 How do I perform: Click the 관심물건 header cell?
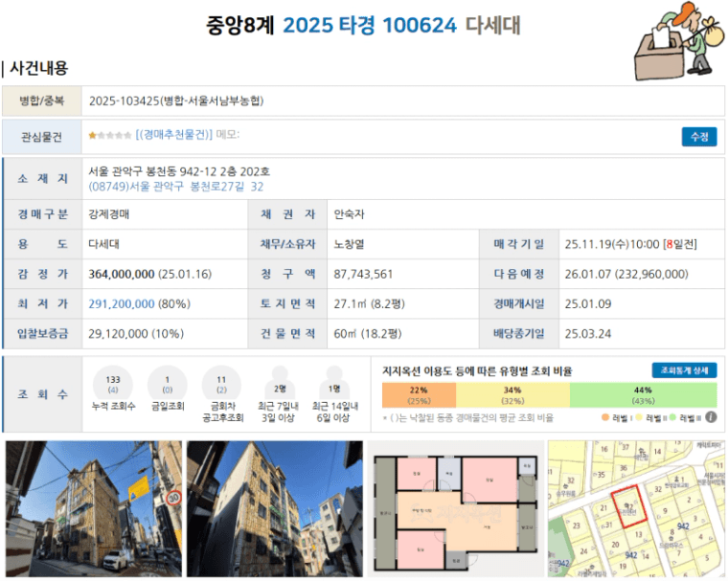coord(42,137)
